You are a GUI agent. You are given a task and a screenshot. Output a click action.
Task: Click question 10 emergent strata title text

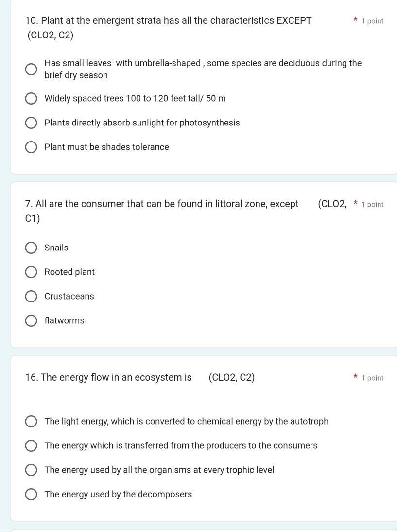coord(168,21)
